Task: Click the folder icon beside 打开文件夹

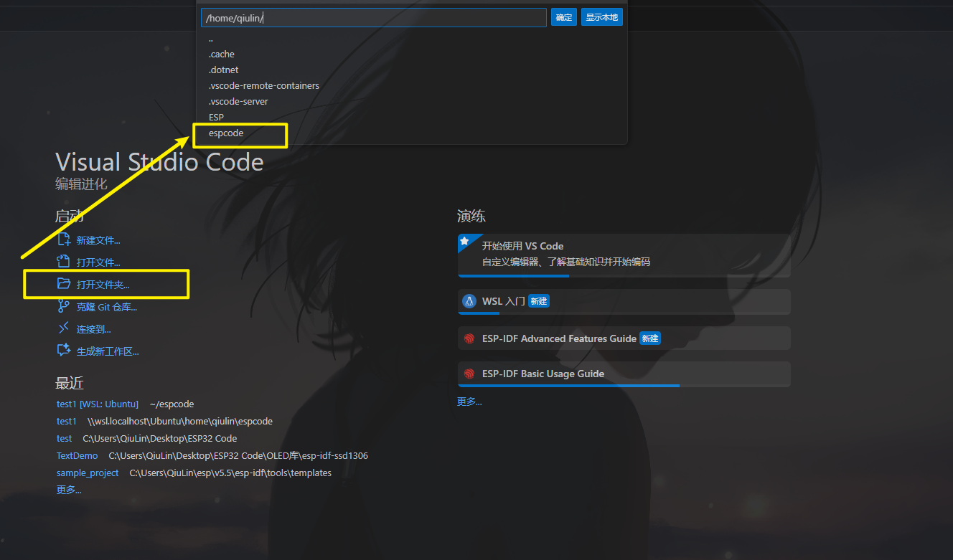Action: tap(63, 285)
